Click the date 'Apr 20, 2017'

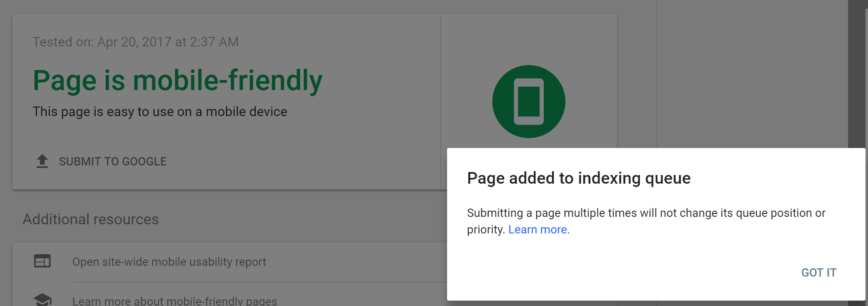click(134, 42)
